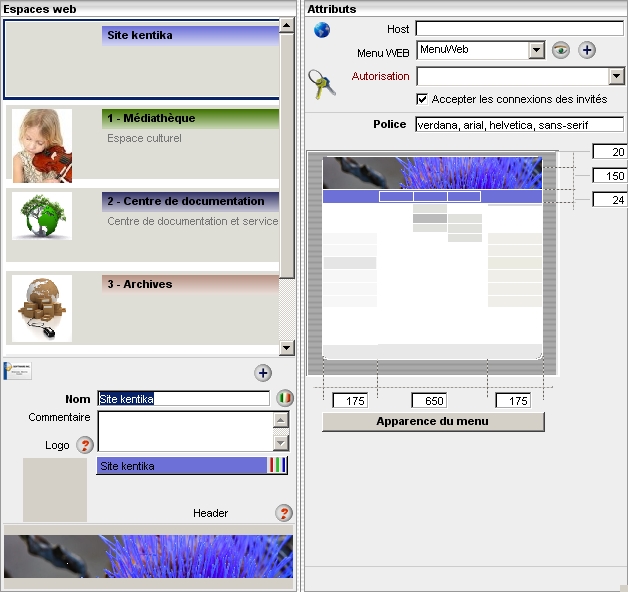The height and width of the screenshot is (592, 628).
Task: Click the up arrow of web spaces scrollbar
Action: click(286, 25)
